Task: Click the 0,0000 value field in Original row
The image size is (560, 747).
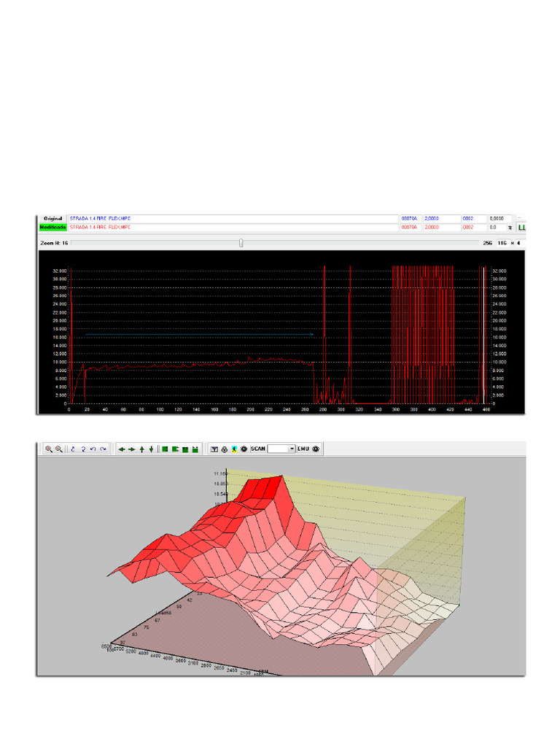Action: click(x=500, y=219)
